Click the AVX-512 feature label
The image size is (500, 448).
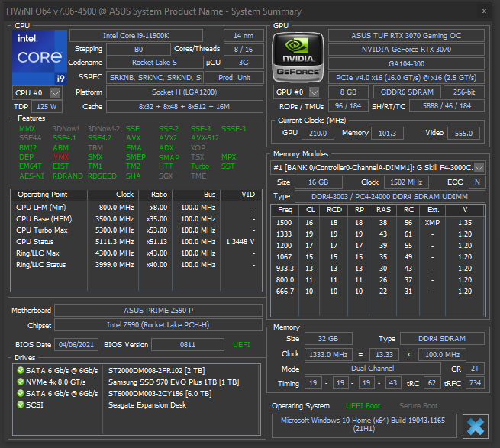pyautogui.click(x=205, y=138)
